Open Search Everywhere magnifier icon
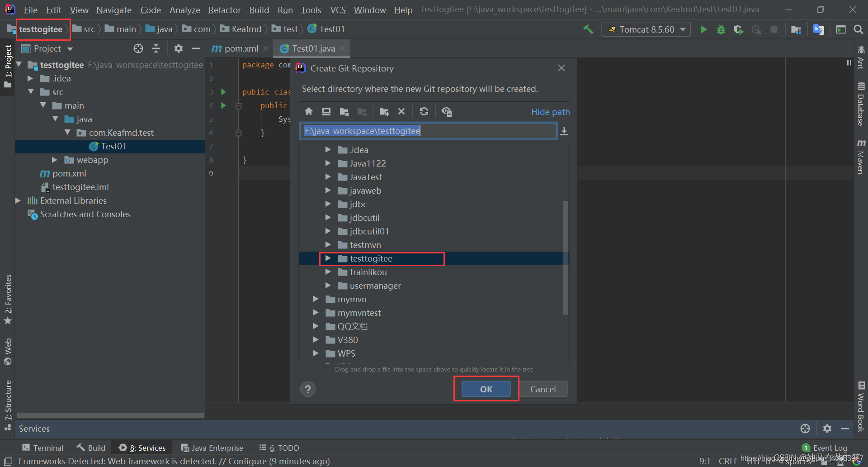 (858, 29)
